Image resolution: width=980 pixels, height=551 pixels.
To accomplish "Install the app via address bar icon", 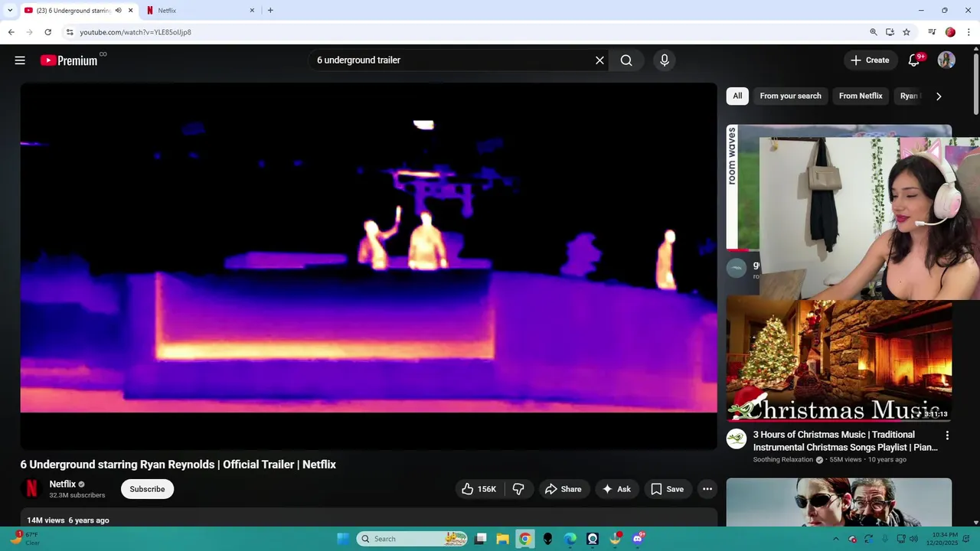I will (890, 32).
